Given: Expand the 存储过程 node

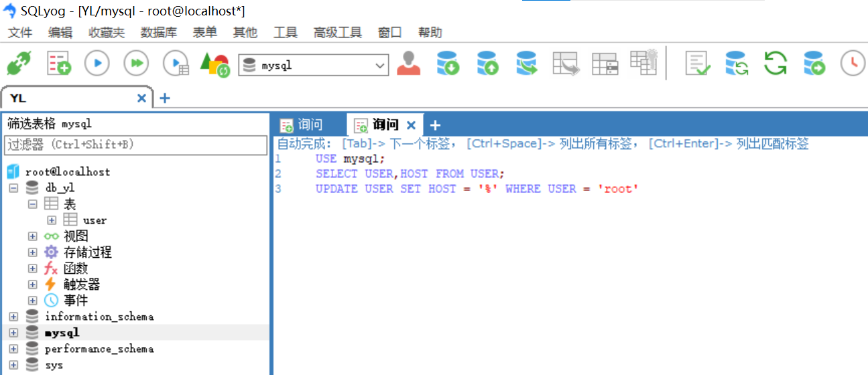Looking at the screenshot, I should point(32,252).
